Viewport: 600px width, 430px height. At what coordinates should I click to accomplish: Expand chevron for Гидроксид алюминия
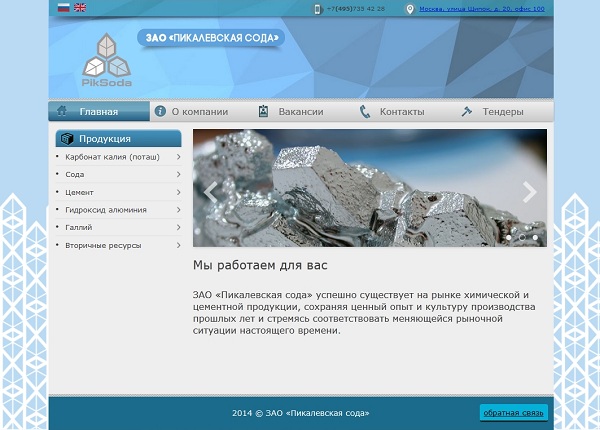(178, 210)
